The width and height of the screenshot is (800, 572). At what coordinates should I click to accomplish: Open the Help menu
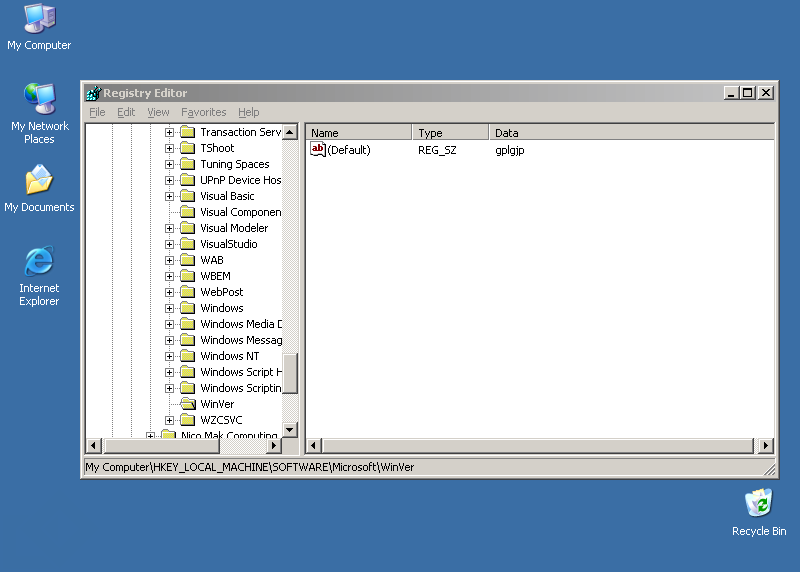[248, 112]
